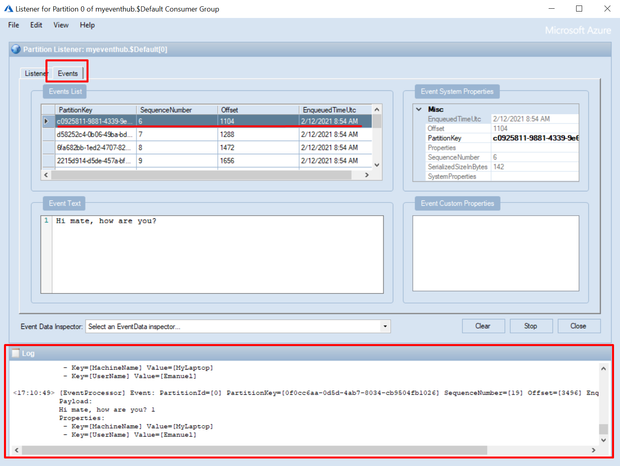This screenshot has width=620, height=466.
Task: Click events list scroll left arrow
Action: coord(46,175)
